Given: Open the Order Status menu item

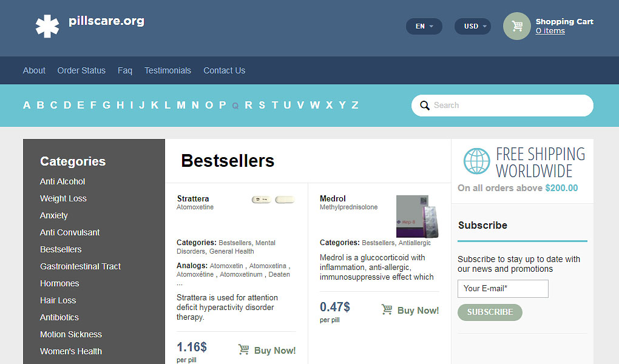Looking at the screenshot, I should [x=81, y=70].
